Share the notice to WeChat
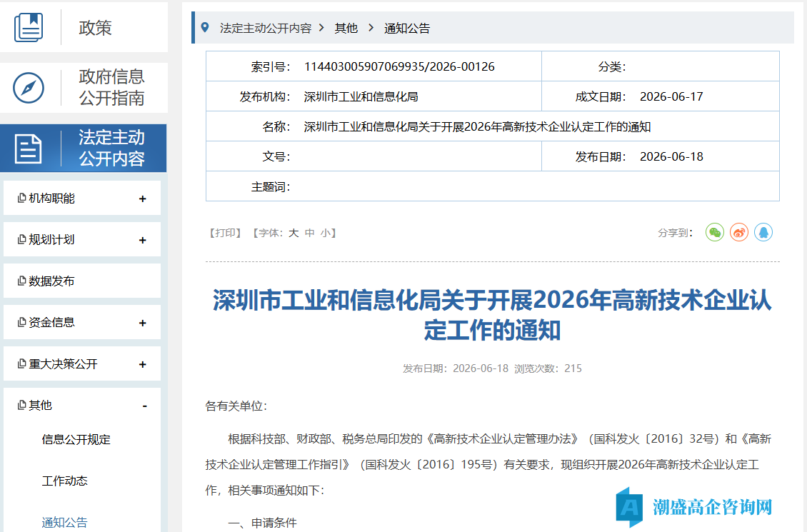 coord(715,233)
